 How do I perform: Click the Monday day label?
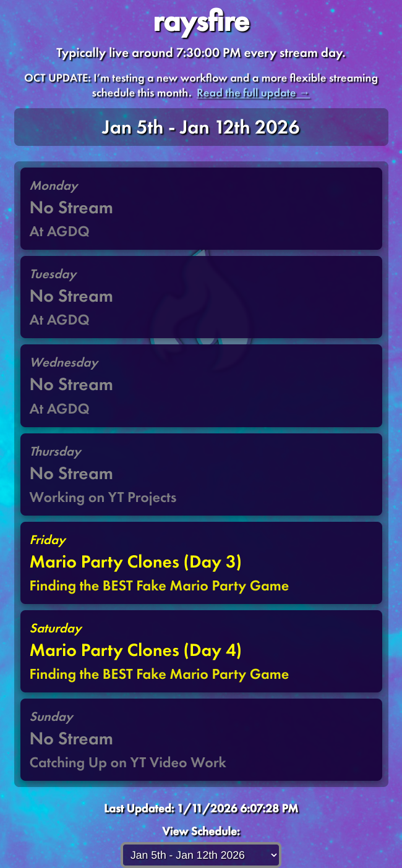[x=54, y=185]
